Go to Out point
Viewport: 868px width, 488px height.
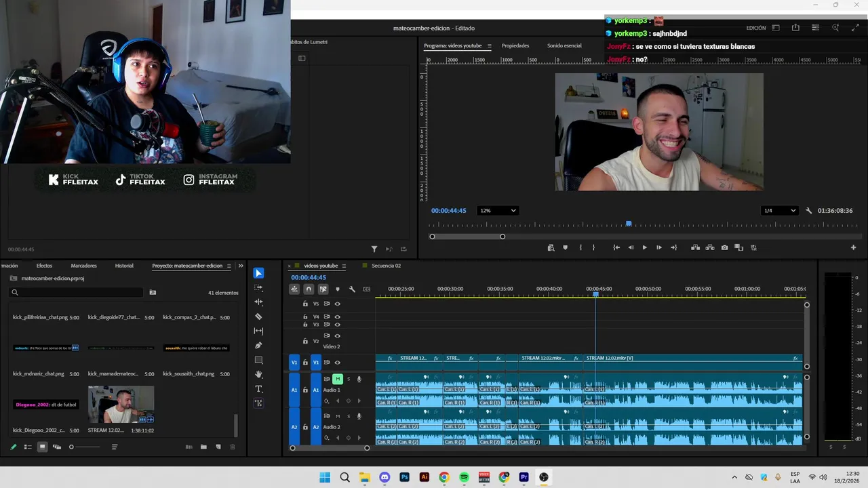(673, 247)
